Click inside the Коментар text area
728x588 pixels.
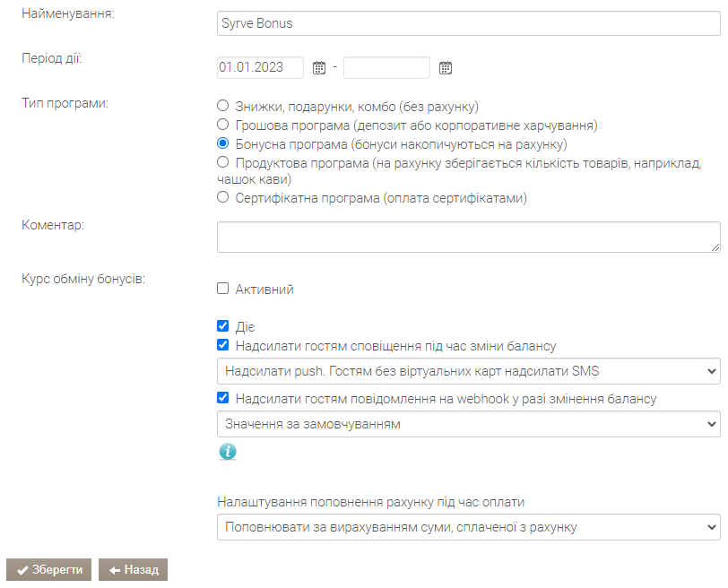click(x=469, y=238)
